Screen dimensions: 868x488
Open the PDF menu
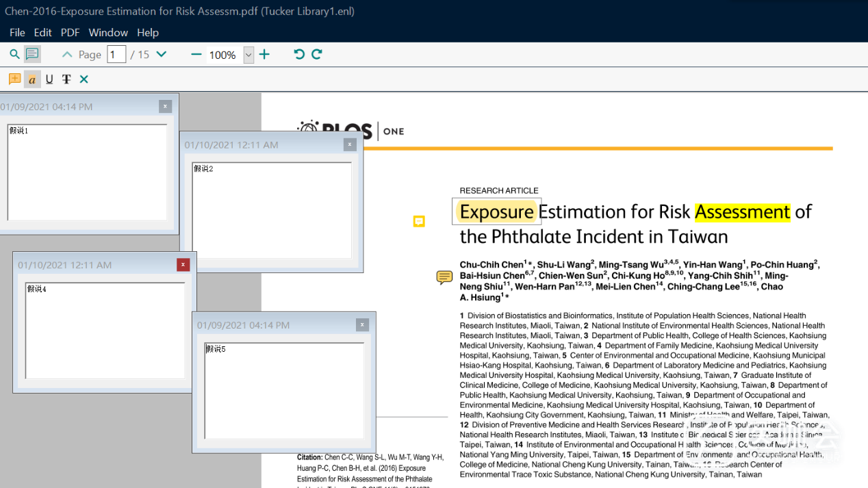[x=70, y=32]
